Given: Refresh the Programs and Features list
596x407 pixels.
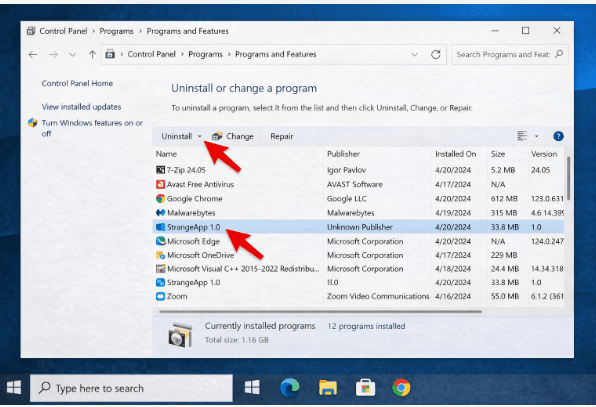Looking at the screenshot, I should (x=436, y=54).
